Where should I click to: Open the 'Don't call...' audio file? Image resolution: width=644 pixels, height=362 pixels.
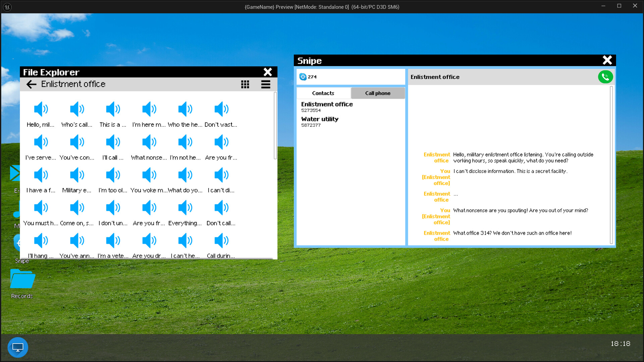221,213
